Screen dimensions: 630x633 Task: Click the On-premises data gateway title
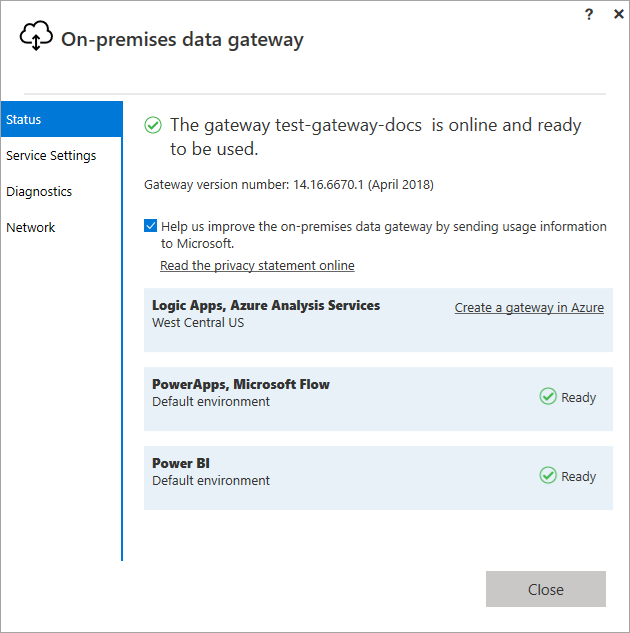click(x=182, y=40)
